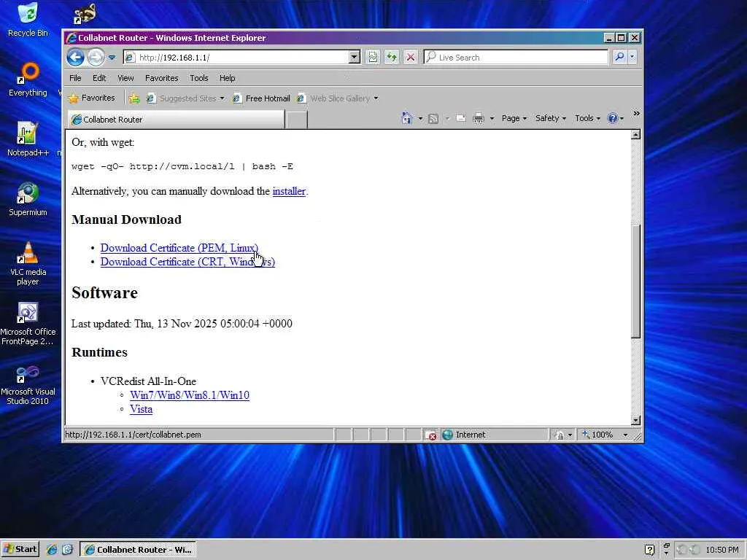Open the Tools menu in the menu bar
Image resolution: width=747 pixels, height=560 pixels.
coord(198,78)
